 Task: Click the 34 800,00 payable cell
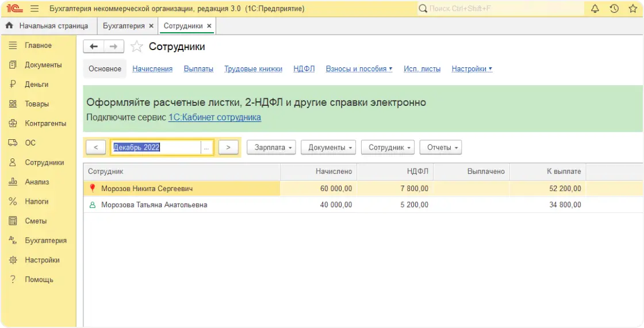(x=548, y=205)
